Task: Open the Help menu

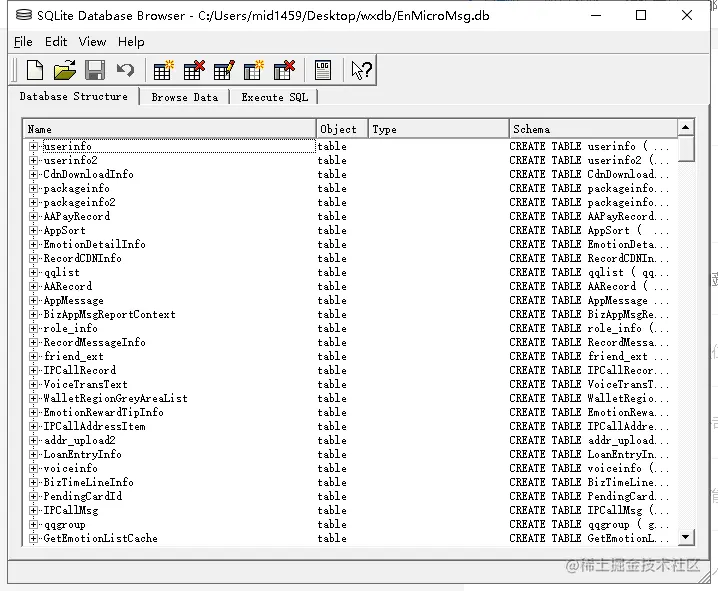Action: pos(131,42)
